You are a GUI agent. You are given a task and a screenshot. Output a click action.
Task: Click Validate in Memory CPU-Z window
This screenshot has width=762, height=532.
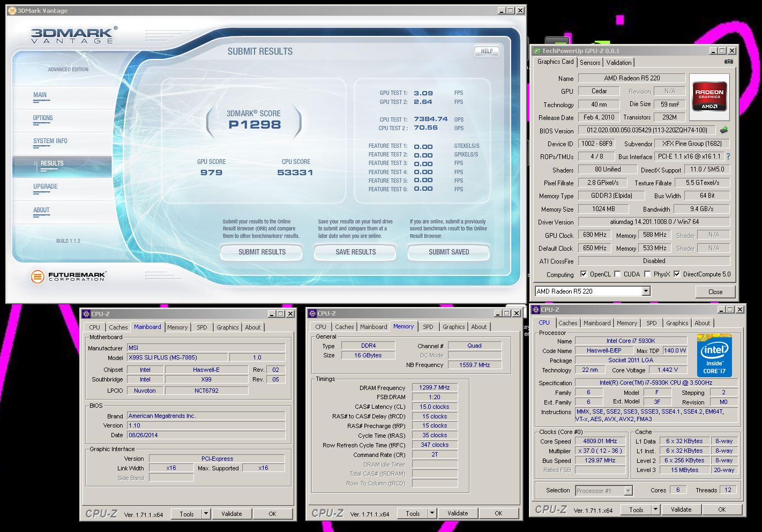coord(458,513)
